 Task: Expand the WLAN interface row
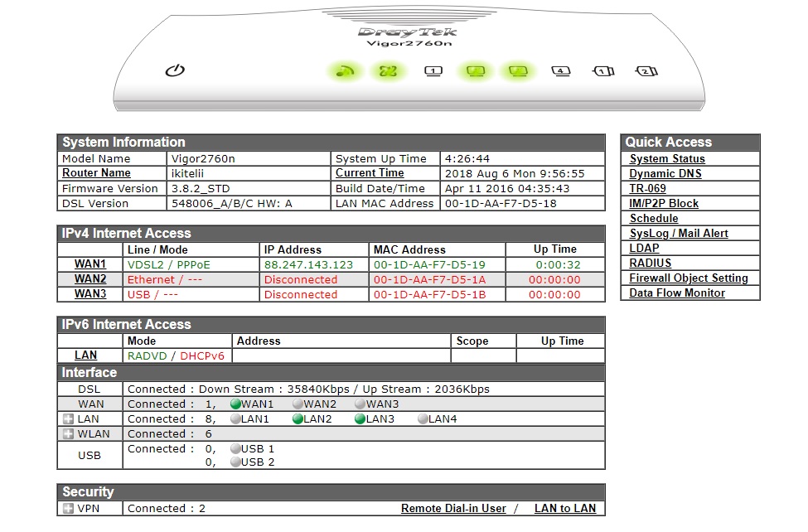[x=69, y=434]
